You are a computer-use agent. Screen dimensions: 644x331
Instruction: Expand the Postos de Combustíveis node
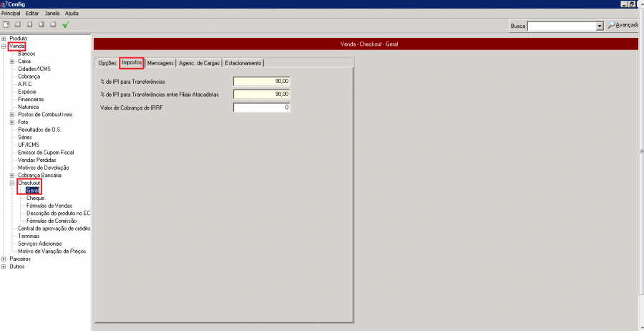pyautogui.click(x=12, y=115)
